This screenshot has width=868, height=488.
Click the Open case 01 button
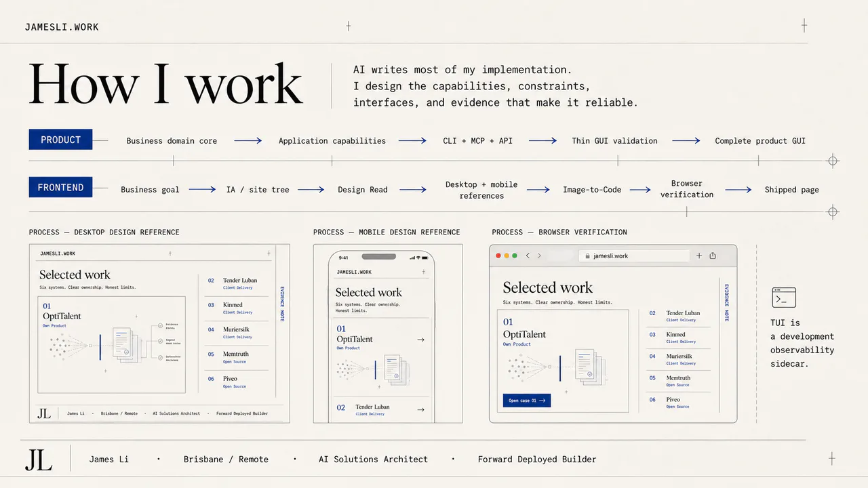527,401
